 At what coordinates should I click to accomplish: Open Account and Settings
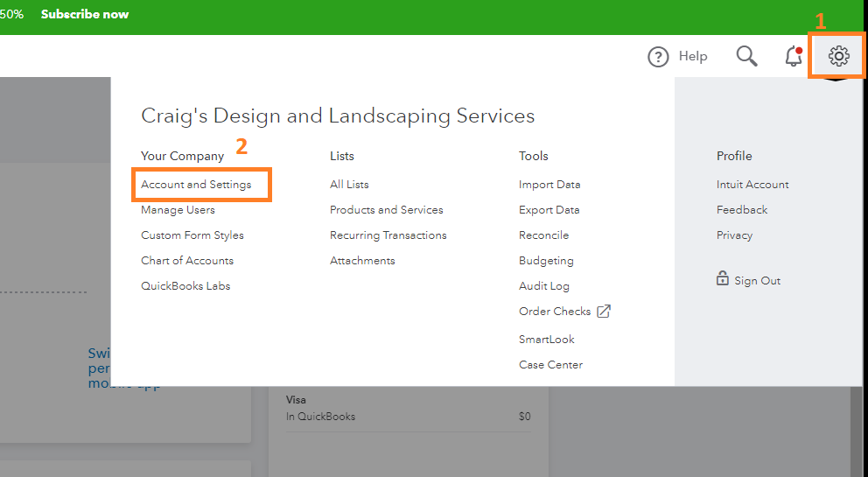(x=196, y=185)
